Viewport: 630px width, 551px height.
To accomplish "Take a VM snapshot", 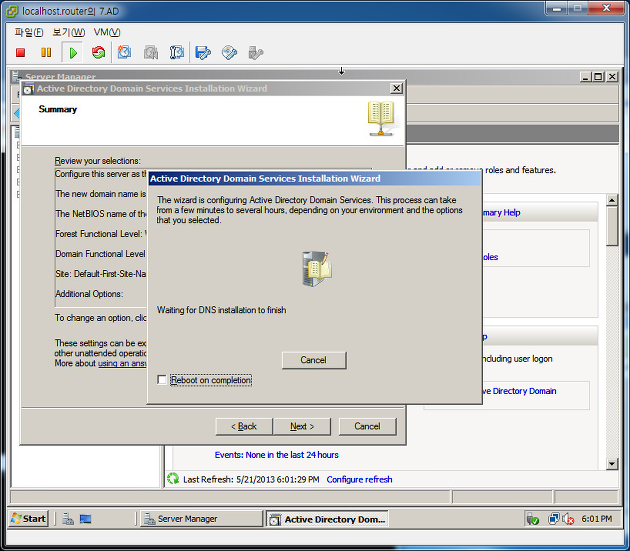I will tap(125, 53).
